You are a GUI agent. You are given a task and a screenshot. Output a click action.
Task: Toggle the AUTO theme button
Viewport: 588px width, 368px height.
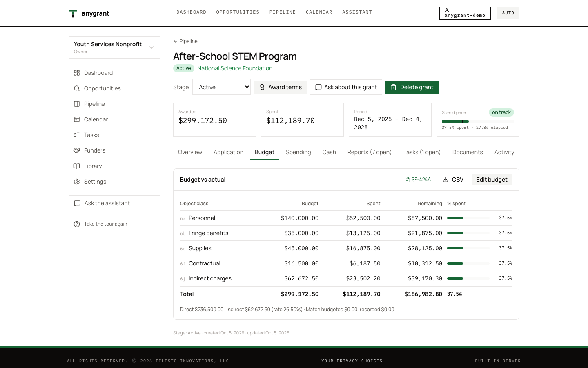click(508, 13)
